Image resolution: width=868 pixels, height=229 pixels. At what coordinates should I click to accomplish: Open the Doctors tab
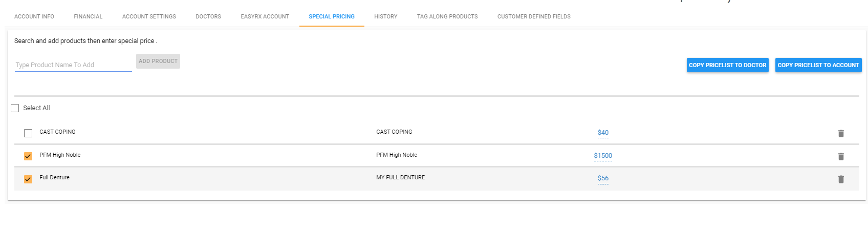pyautogui.click(x=208, y=16)
